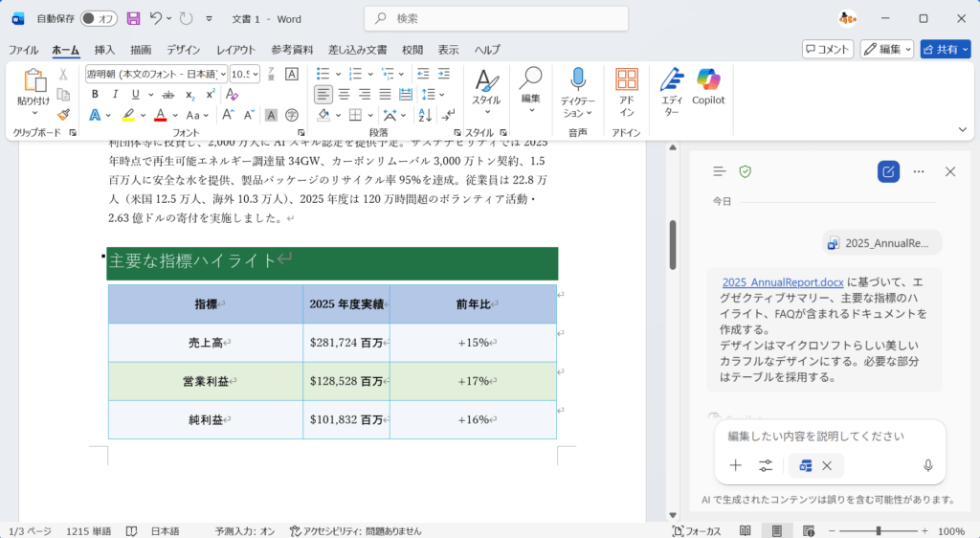Toggle Italic formatting
The height and width of the screenshot is (538, 980).
coord(115,94)
